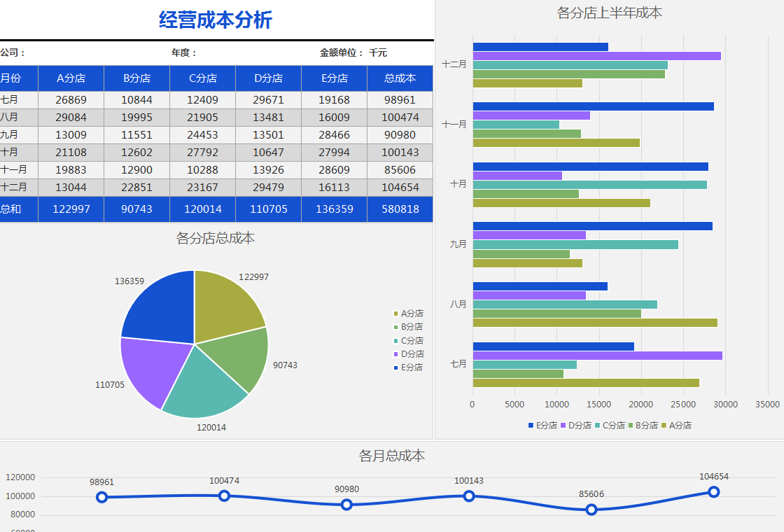The width and height of the screenshot is (784, 532).
Task: Select the E分店 column header in table
Action: (x=335, y=78)
